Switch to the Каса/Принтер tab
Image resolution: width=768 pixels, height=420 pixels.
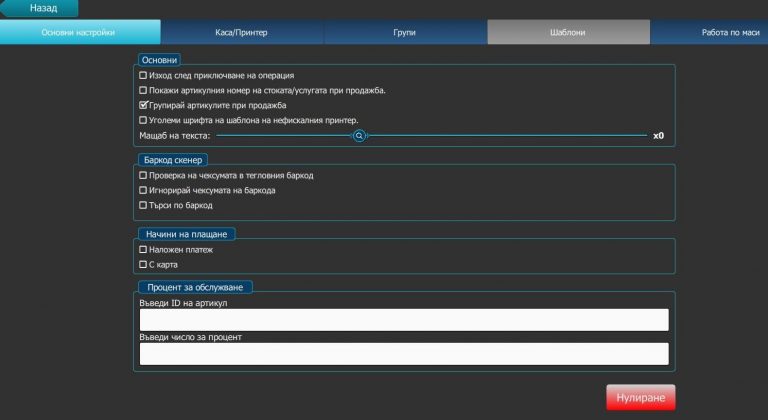242,33
